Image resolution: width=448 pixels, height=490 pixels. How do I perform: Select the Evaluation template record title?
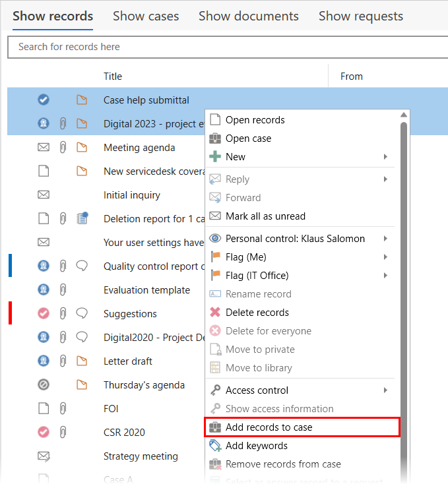pos(146,290)
